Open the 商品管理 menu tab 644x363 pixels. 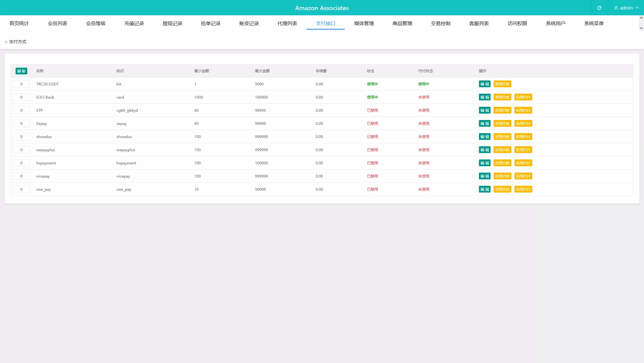pyautogui.click(x=402, y=24)
